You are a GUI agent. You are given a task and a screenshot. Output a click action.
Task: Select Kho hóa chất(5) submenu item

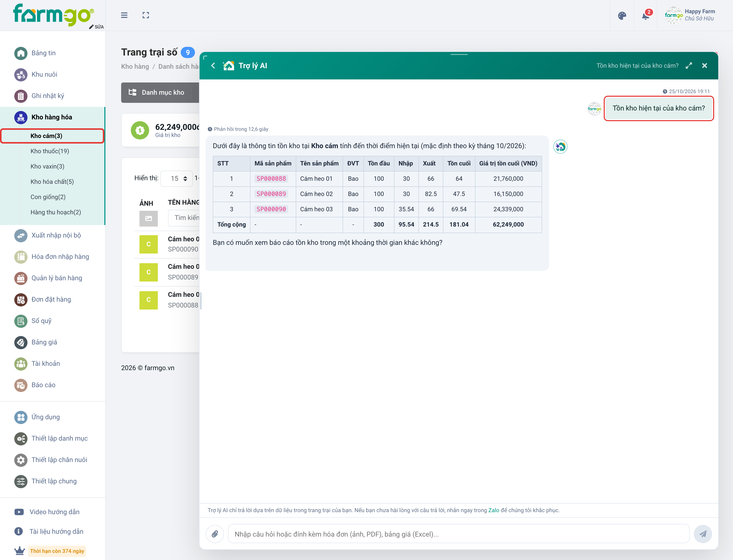tap(52, 182)
